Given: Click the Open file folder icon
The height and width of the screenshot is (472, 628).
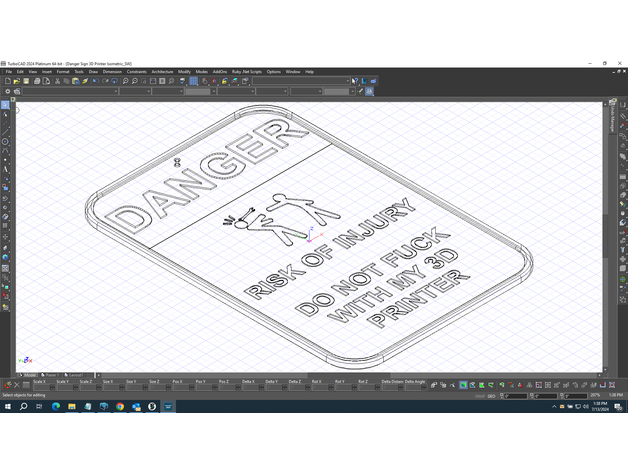Looking at the screenshot, I should [18, 81].
